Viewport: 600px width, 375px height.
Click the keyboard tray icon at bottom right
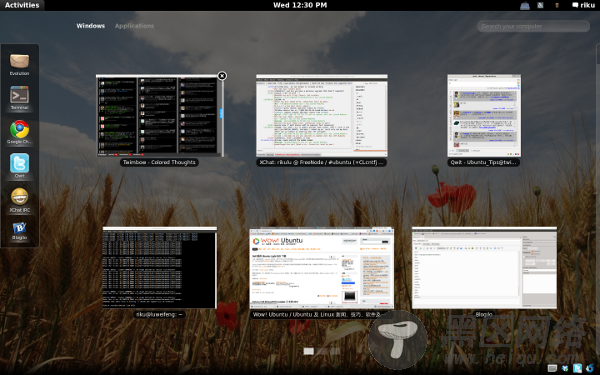coord(552,368)
